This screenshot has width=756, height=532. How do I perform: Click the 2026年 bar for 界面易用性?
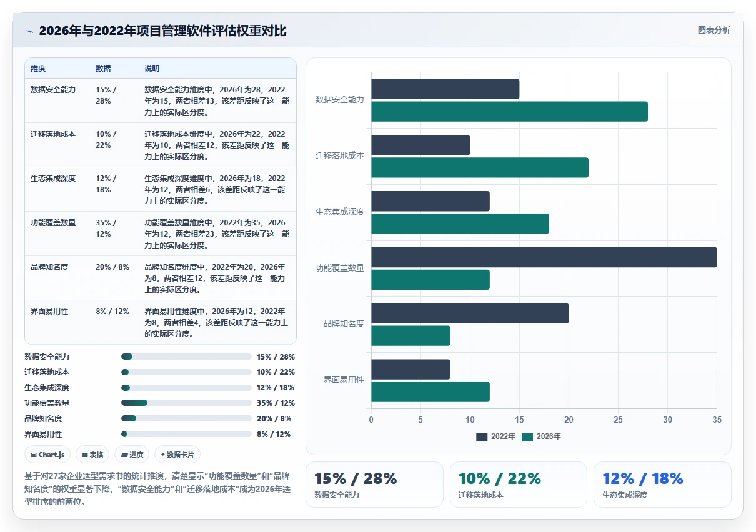point(430,392)
